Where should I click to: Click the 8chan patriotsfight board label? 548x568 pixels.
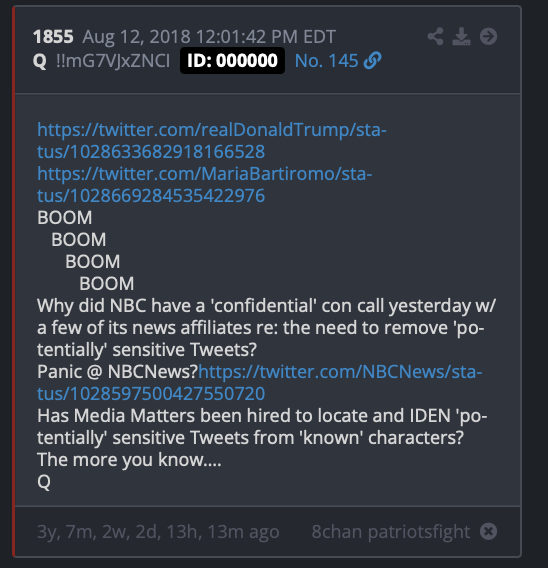pos(391,532)
